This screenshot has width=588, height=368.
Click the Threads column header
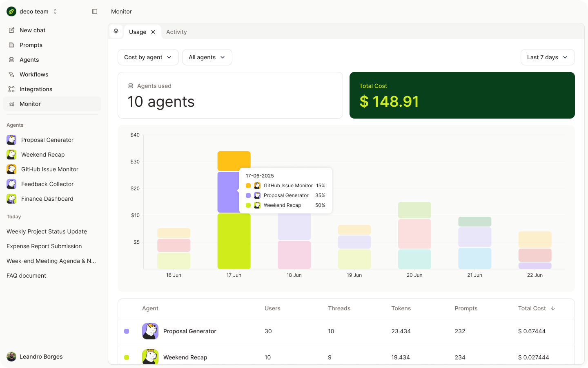(339, 308)
